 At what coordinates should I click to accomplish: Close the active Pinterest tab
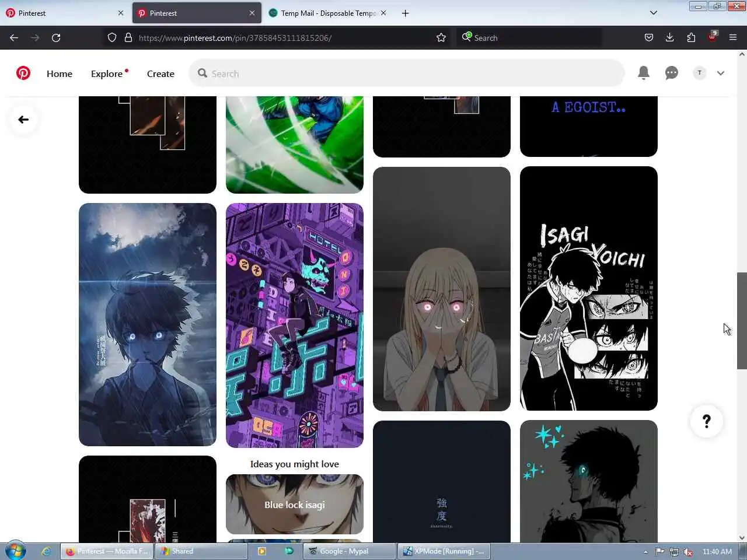(x=252, y=13)
